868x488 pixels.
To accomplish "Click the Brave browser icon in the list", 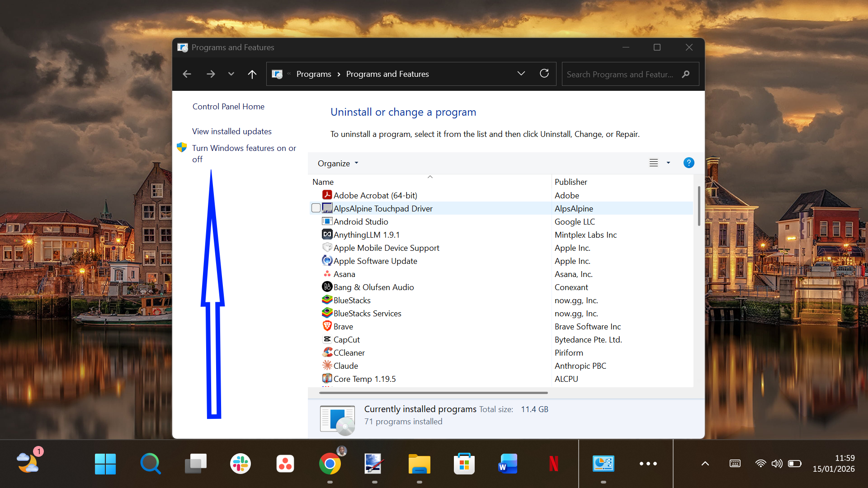I will tap(327, 326).
